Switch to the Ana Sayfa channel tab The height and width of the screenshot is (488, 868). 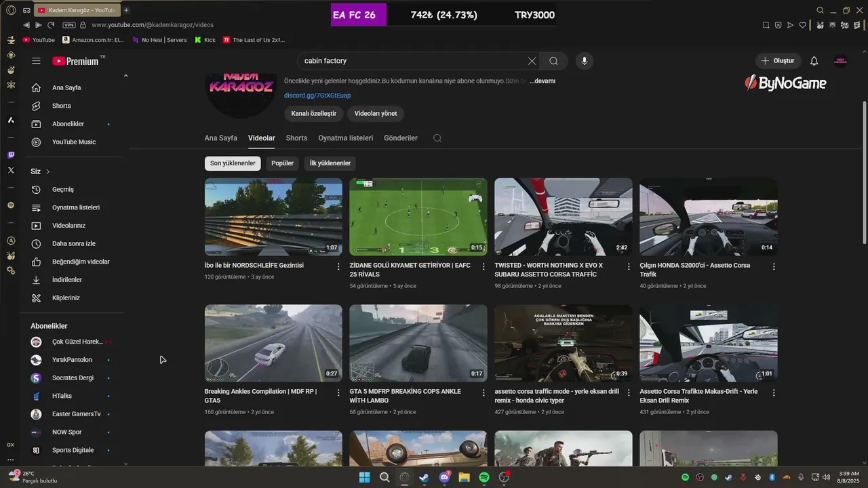pos(221,138)
